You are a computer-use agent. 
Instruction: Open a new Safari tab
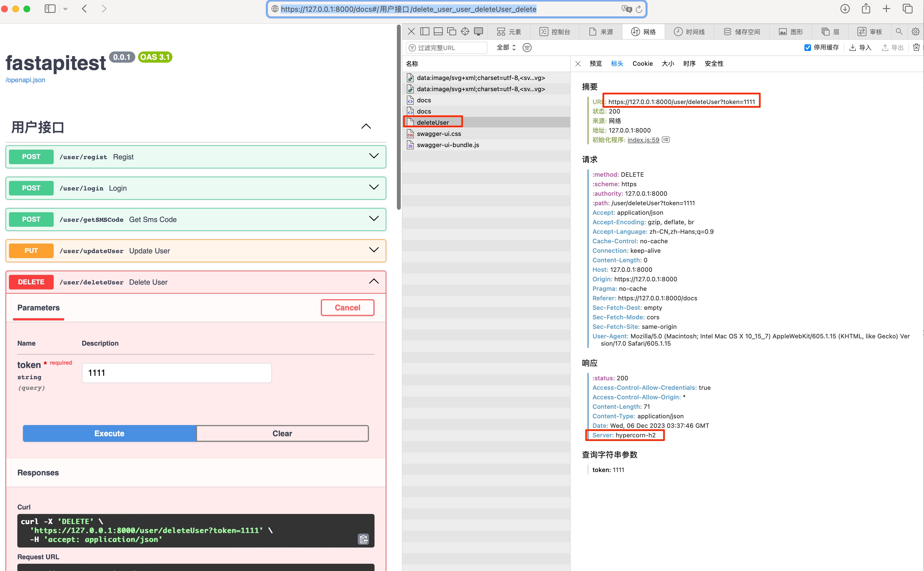[887, 9]
